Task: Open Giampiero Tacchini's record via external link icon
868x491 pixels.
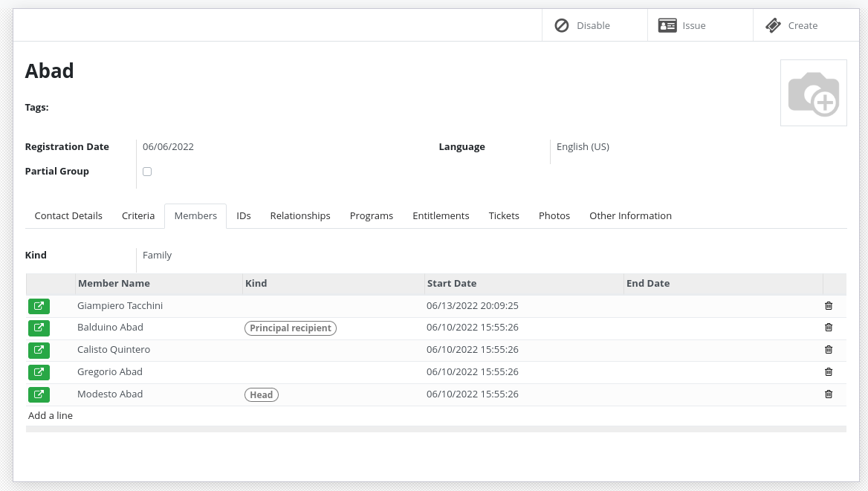Action: pyautogui.click(x=39, y=305)
